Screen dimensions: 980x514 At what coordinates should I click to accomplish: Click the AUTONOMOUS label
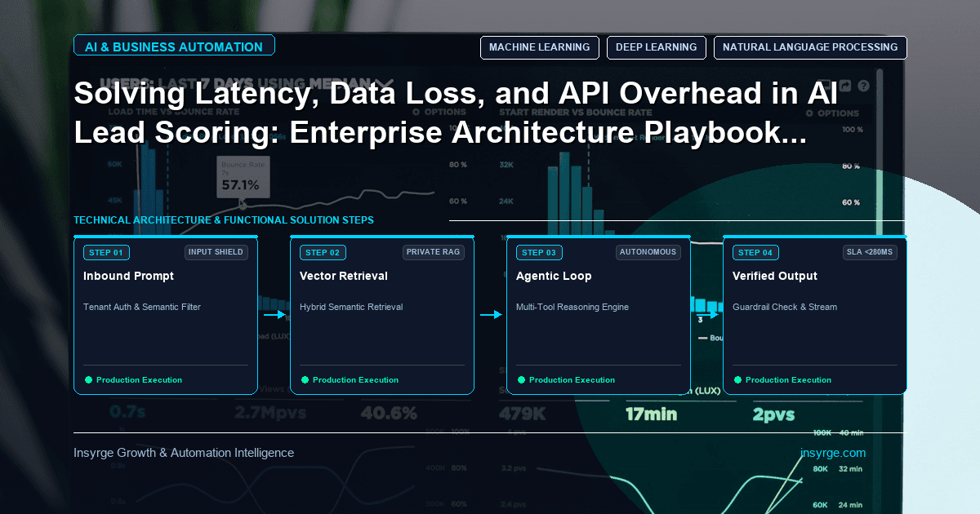[x=648, y=252]
